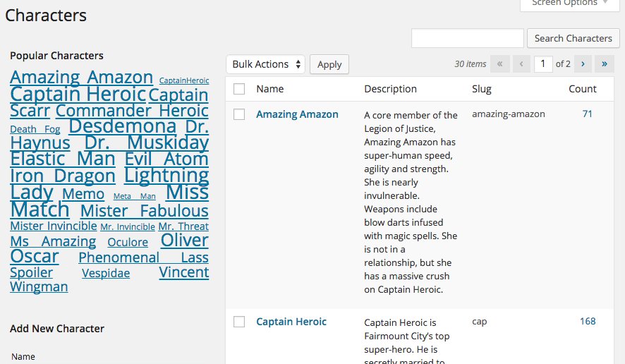Go to the first page of characters

500,64
